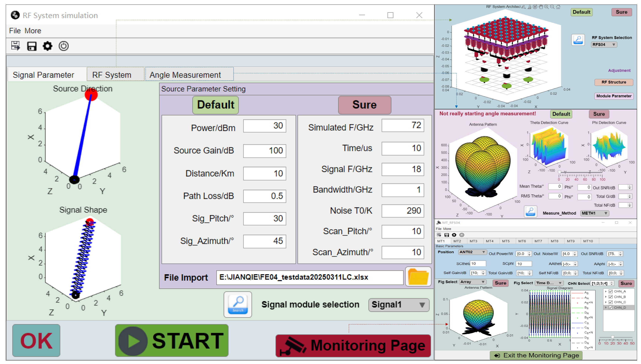Click the yellow folder File Import icon
641x364 pixels.
(418, 277)
